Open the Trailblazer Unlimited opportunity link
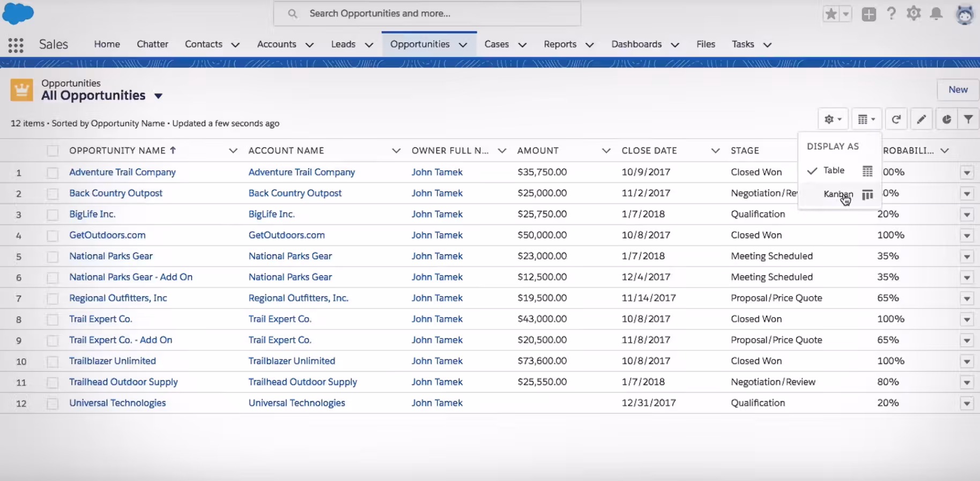Screen dimensions: 980x481 coord(113,361)
